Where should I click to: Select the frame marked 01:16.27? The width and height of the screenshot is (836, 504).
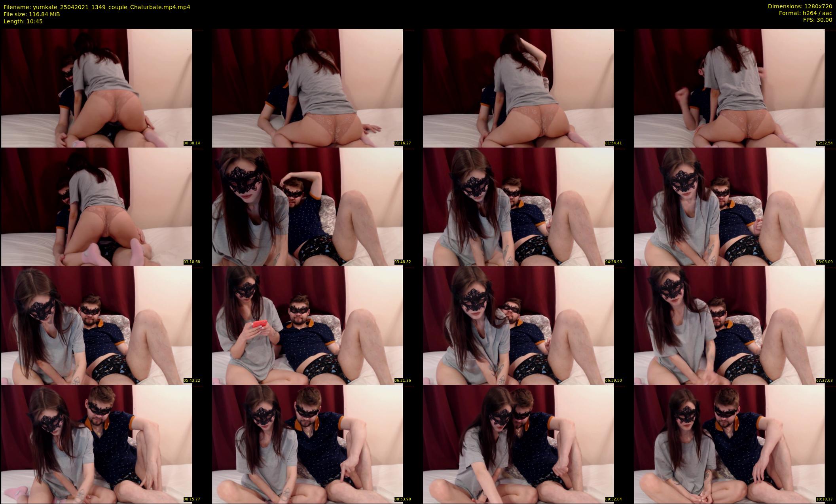pos(307,88)
